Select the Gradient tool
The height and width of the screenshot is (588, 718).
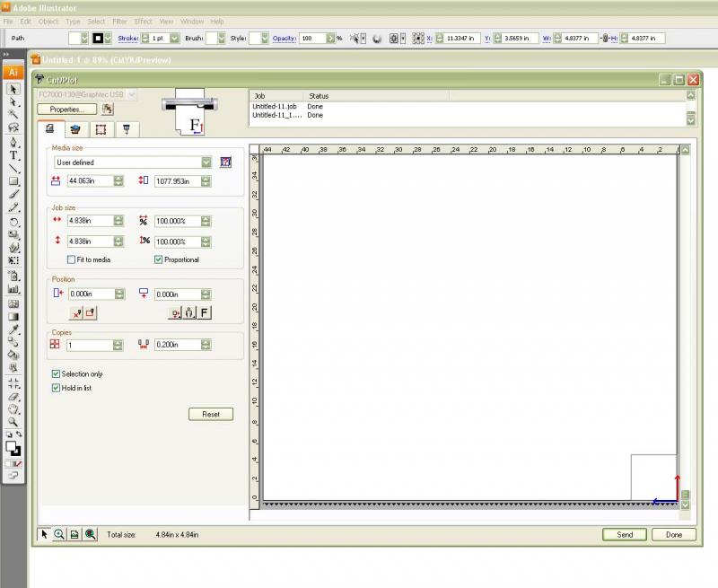point(13,316)
